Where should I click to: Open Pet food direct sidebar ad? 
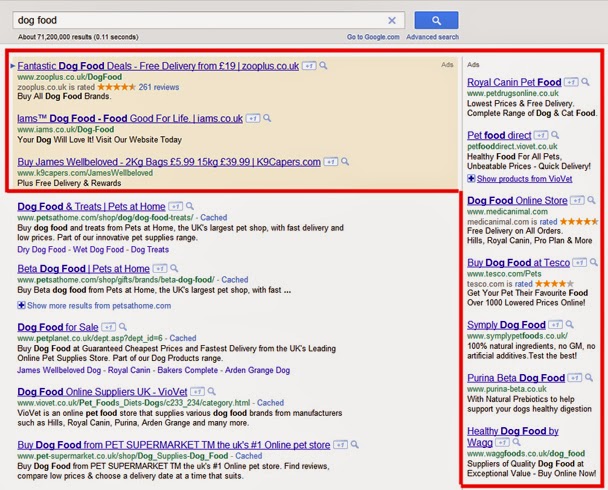tap(499, 135)
